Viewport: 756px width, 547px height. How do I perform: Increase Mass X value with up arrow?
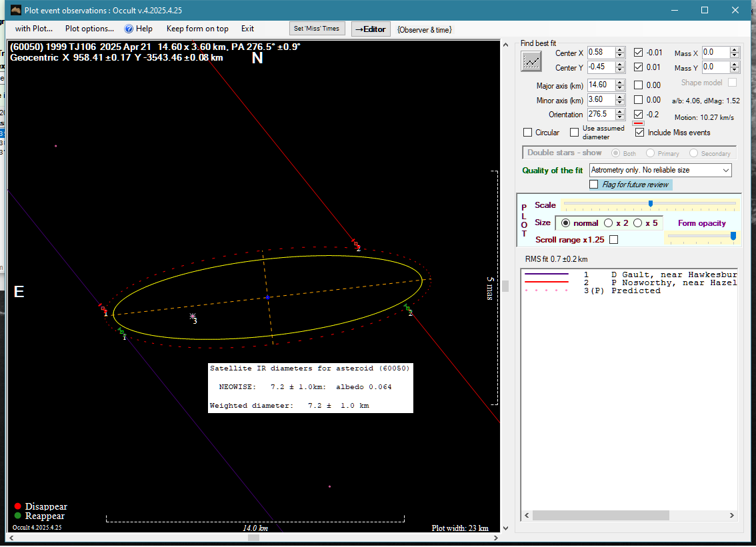pos(734,50)
